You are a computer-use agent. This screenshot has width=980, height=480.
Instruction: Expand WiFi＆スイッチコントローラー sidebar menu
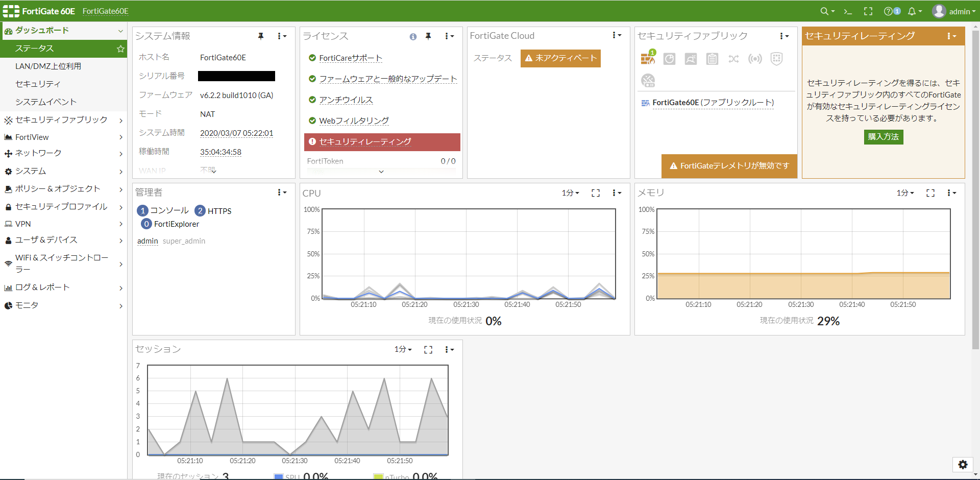[63, 263]
